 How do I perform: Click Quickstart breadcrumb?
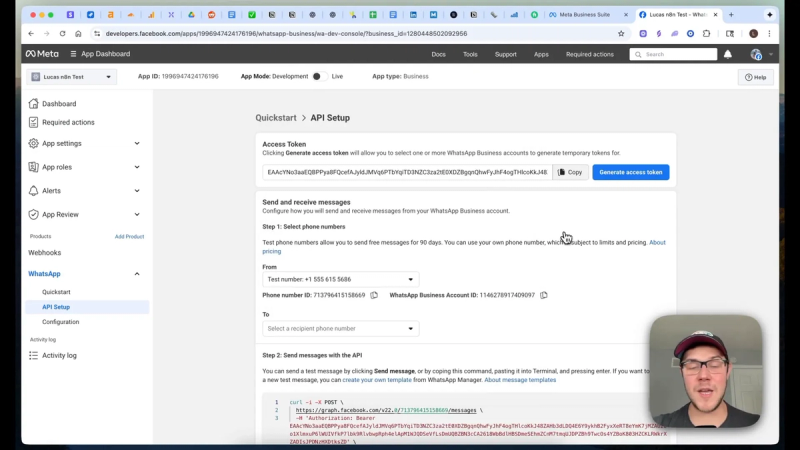276,118
